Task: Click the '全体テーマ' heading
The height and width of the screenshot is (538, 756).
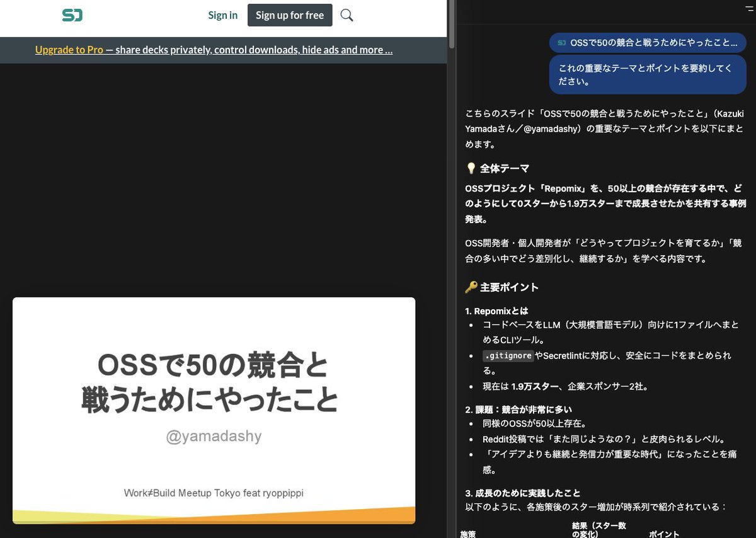Action: pos(497,168)
